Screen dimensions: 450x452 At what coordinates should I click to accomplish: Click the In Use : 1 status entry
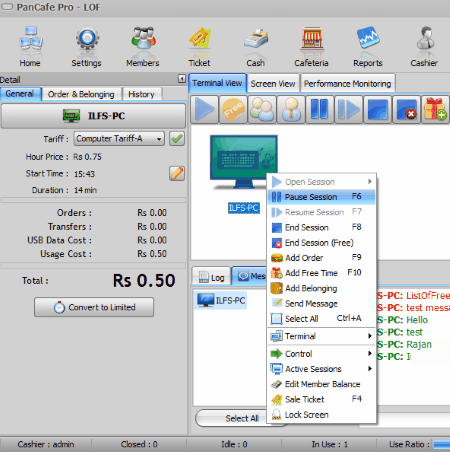(330, 444)
